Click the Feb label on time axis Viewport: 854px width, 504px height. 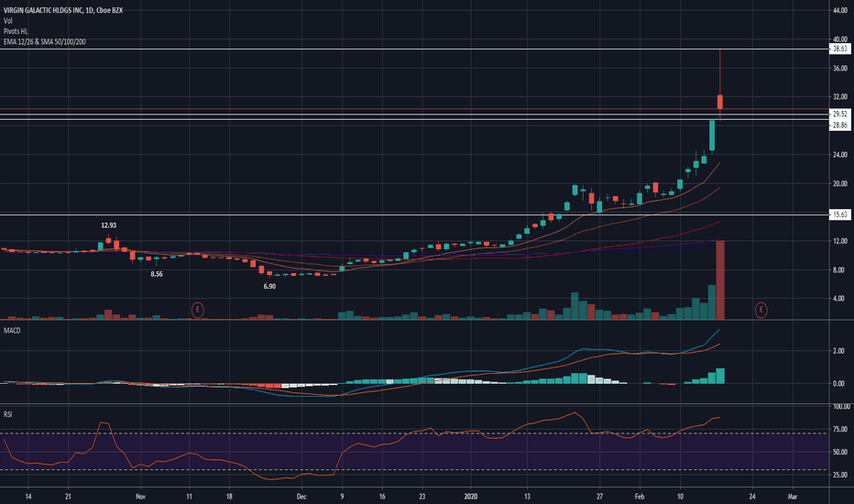coord(640,497)
